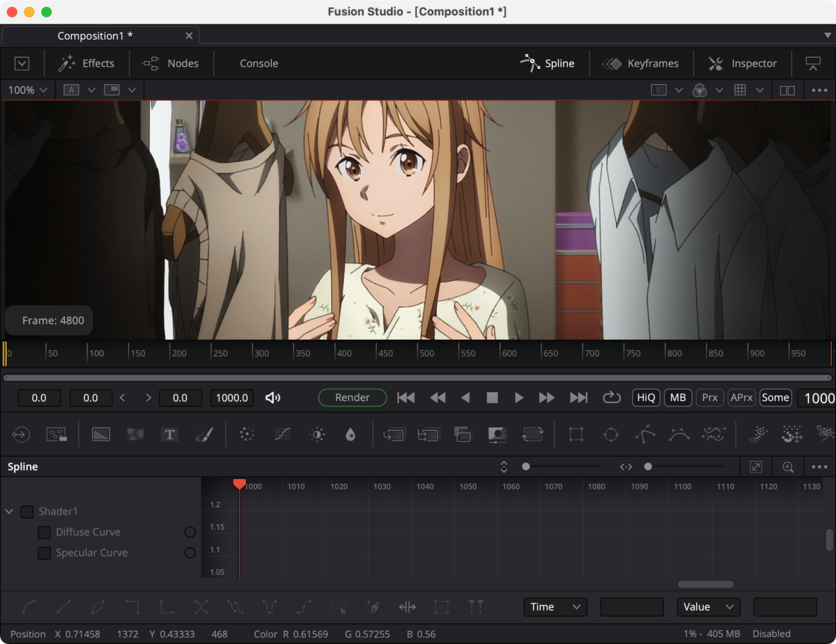Select the click-append spline pen tool

(373, 607)
